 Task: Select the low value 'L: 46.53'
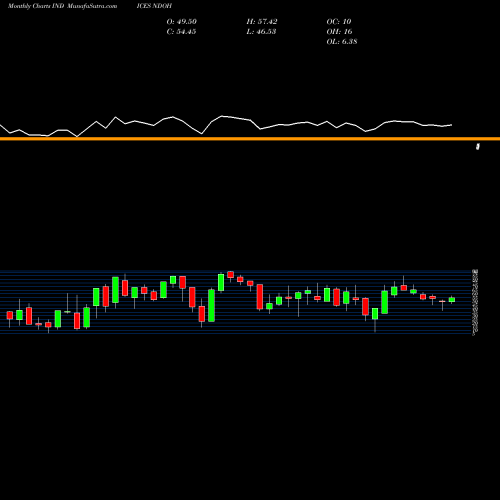261,31
